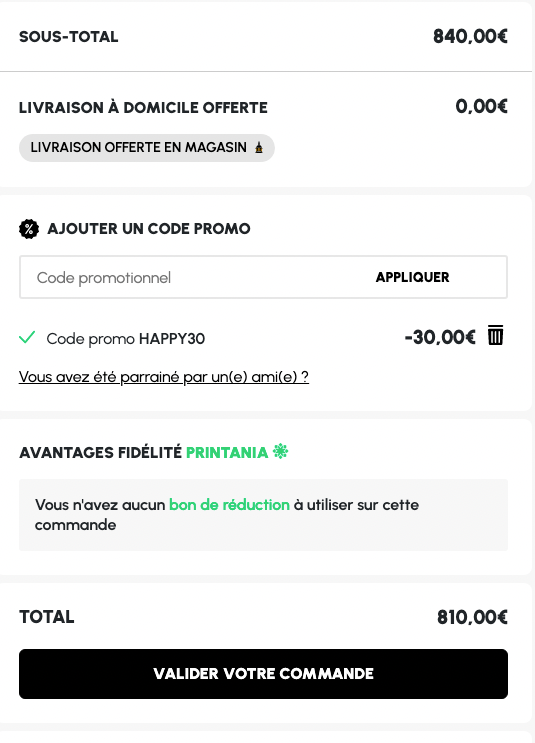535x743 pixels.
Task: Click the green checkmark beside Code promo
Action: click(27, 337)
